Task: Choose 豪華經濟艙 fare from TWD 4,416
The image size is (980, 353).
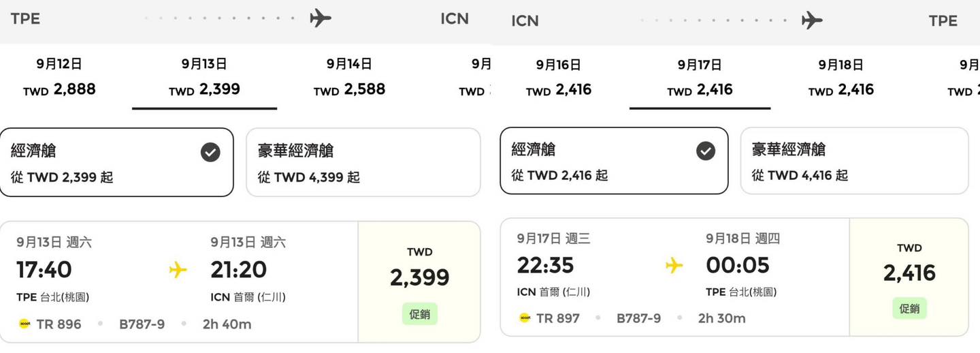Action: point(854,161)
